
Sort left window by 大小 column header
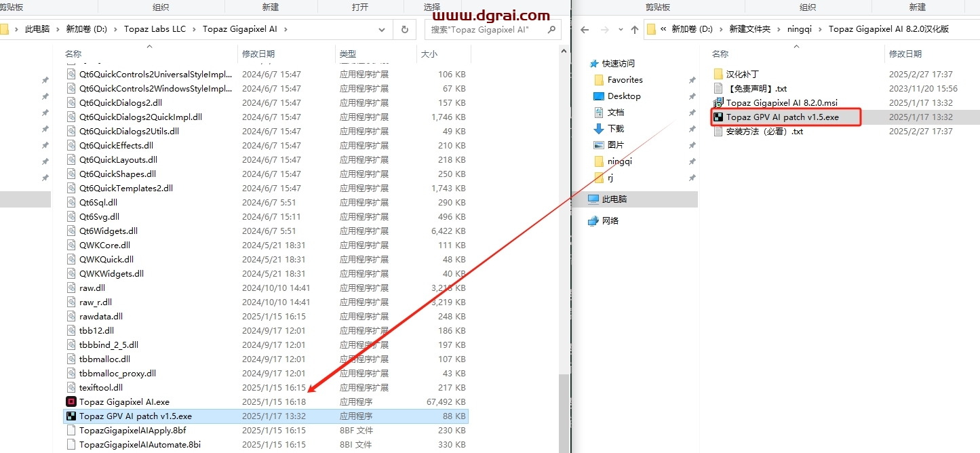[429, 54]
